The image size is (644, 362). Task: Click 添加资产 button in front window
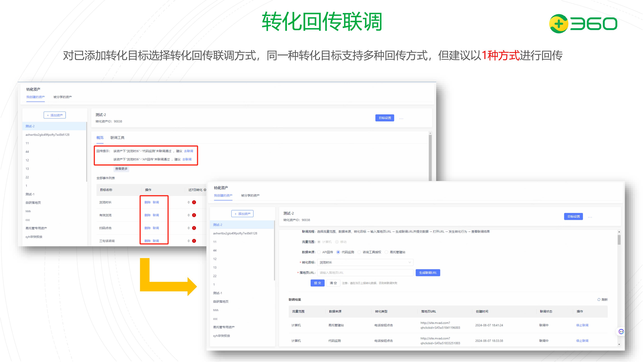pos(242,214)
